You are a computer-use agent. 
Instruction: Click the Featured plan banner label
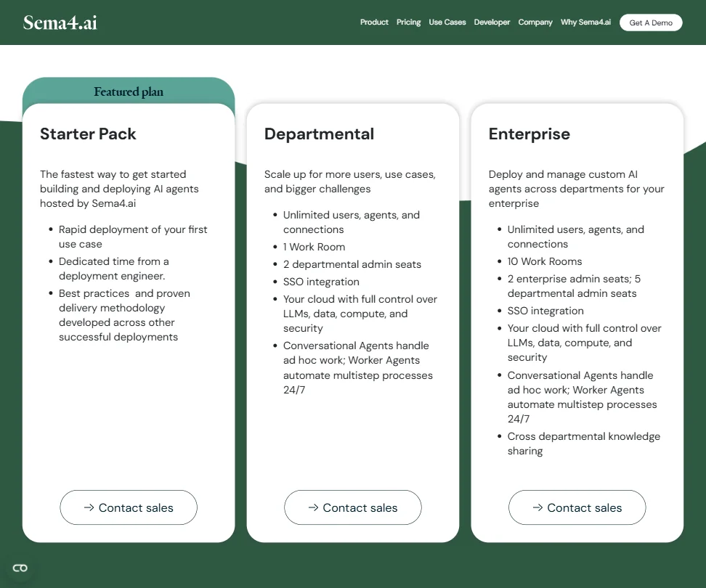click(129, 91)
